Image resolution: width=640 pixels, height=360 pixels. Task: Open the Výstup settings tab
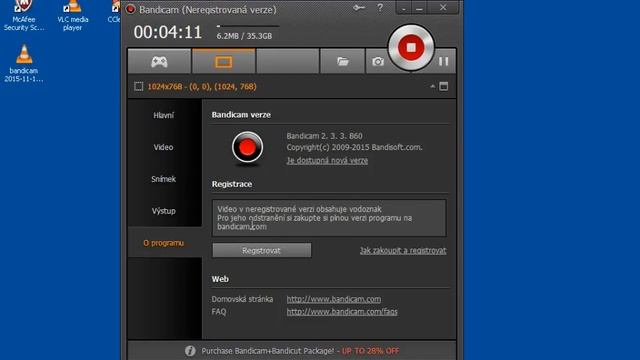(x=164, y=211)
